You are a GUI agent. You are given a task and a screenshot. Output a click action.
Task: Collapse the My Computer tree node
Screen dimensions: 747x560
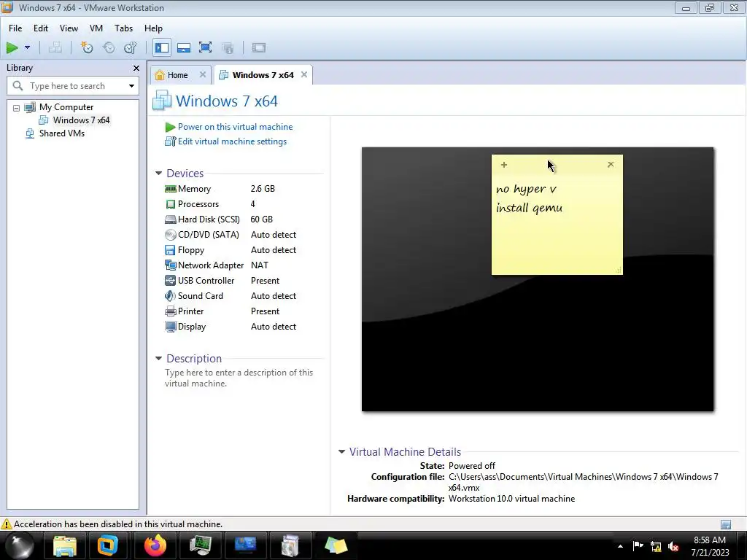pyautogui.click(x=16, y=108)
